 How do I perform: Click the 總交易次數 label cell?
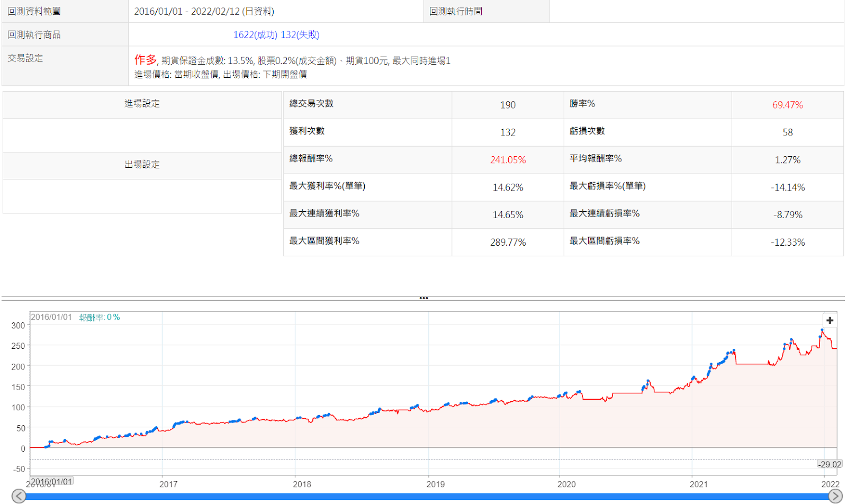(x=367, y=105)
